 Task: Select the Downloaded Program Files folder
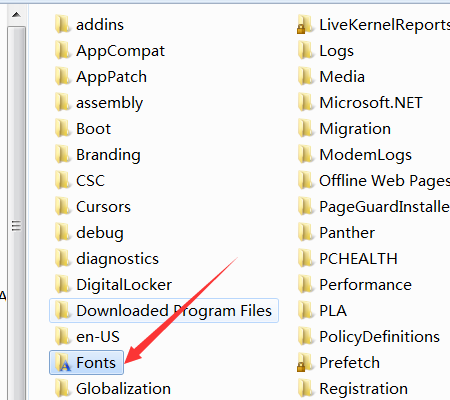click(x=164, y=311)
